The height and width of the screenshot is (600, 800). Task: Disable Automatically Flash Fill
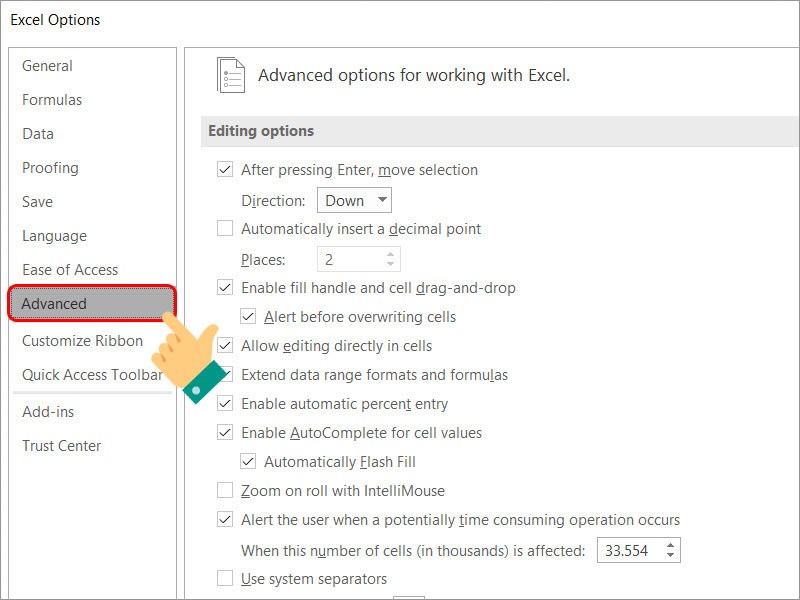[x=248, y=462]
